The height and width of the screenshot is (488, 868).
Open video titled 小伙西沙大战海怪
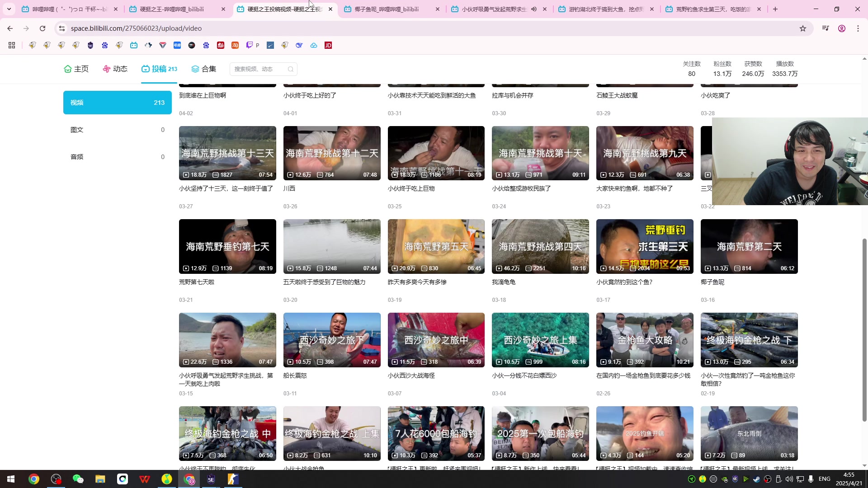point(411,375)
